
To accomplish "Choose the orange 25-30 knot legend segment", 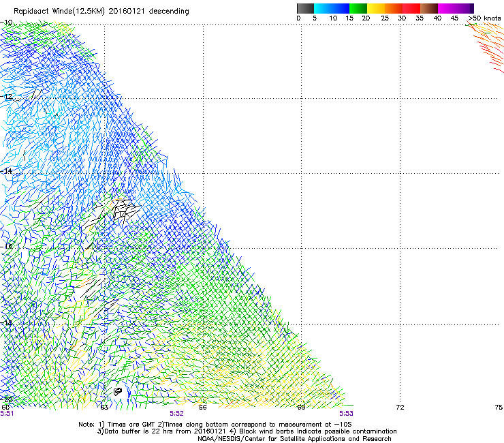I will tap(394, 8).
